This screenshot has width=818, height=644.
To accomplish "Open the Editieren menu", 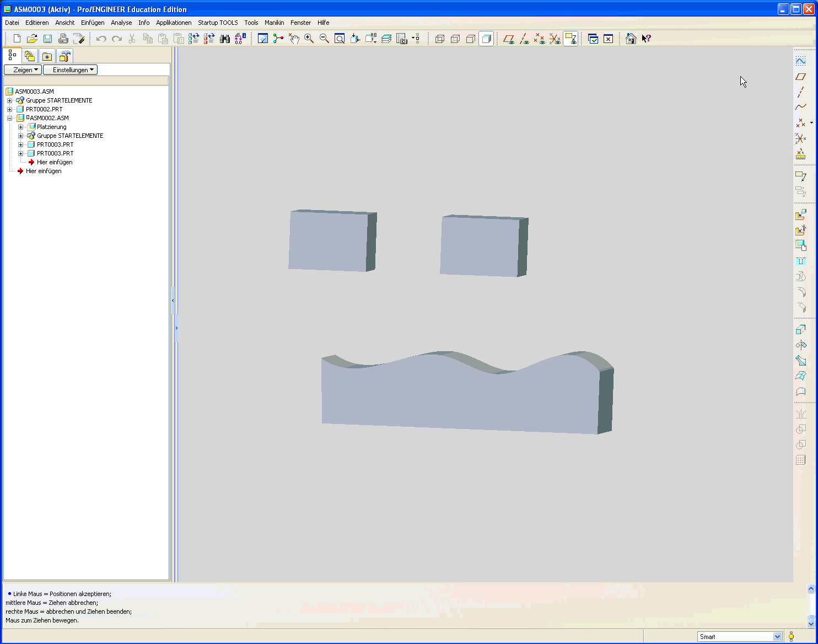I will pos(37,23).
